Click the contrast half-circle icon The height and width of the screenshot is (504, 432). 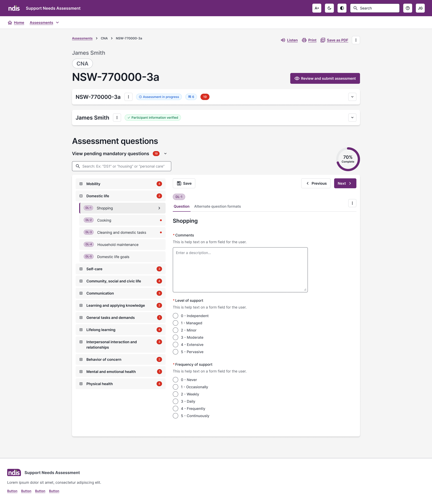click(x=342, y=8)
